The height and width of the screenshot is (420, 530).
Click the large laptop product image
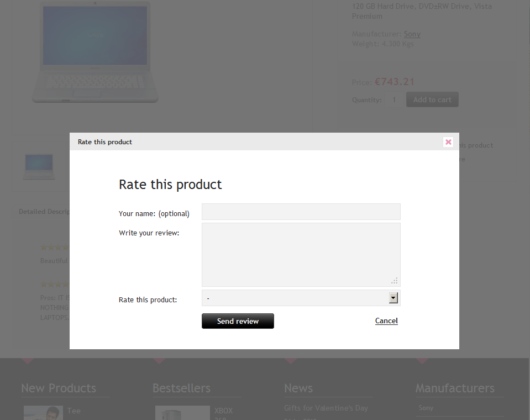click(x=95, y=53)
